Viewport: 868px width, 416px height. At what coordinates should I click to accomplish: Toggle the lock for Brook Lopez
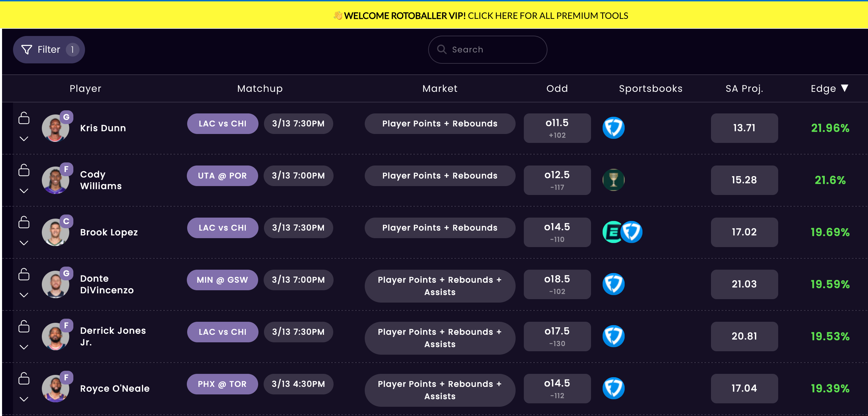pos(24,222)
